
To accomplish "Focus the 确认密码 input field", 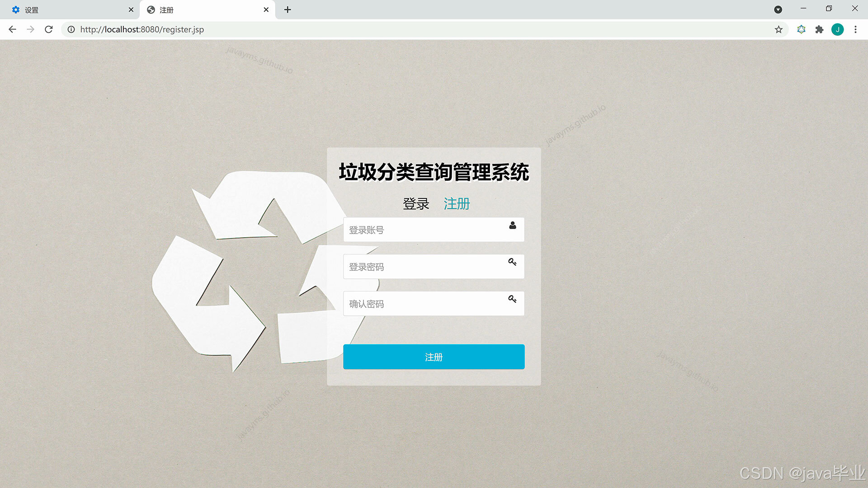I will [434, 304].
